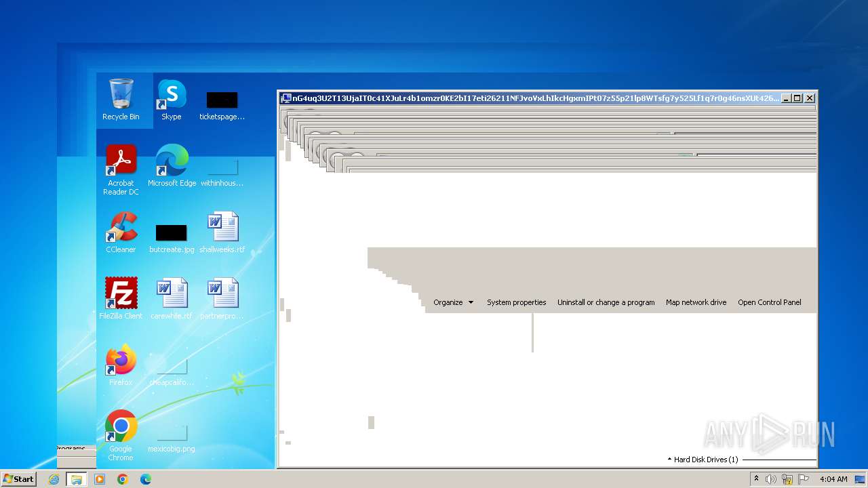The height and width of the screenshot is (488, 868).
Task: Select the cheapcallro file on desktop
Action: coord(172,371)
